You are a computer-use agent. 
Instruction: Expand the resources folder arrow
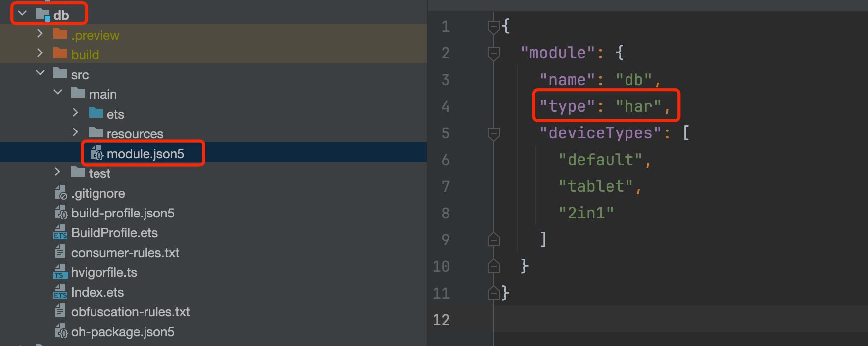click(x=75, y=132)
